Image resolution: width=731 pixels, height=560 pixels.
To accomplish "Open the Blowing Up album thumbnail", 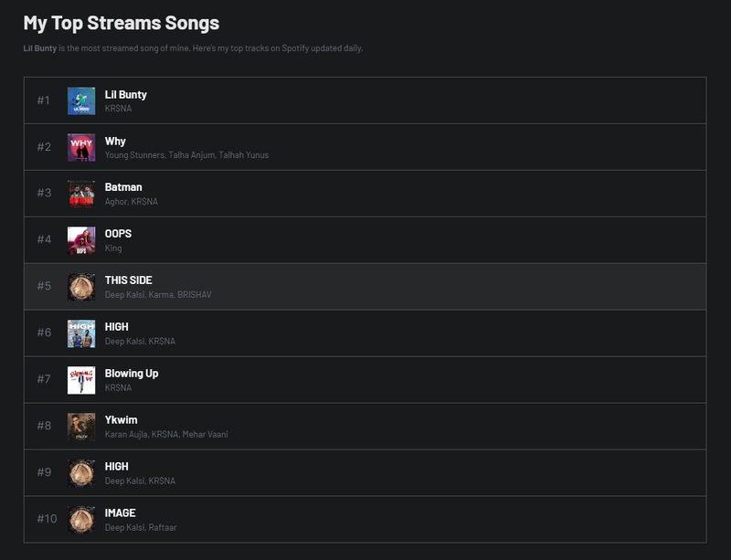I will (x=81, y=380).
